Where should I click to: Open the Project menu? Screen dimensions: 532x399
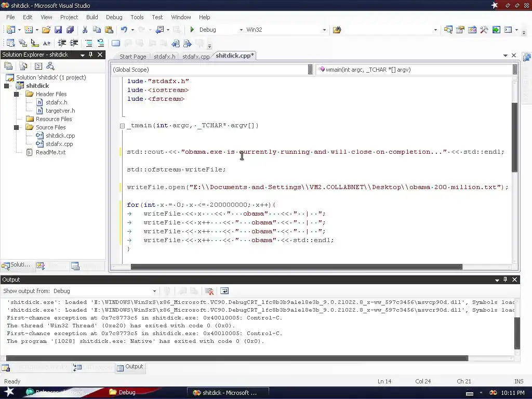(x=69, y=17)
